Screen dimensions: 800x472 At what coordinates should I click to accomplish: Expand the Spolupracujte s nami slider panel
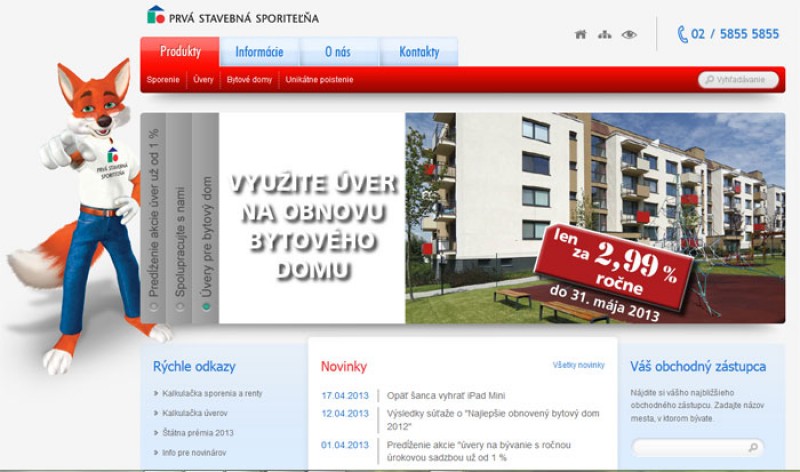coord(180,218)
